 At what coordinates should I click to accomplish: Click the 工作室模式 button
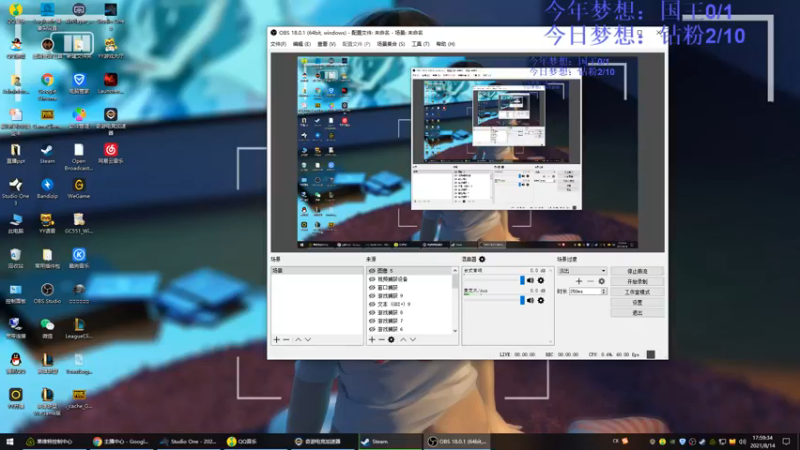[x=637, y=292]
